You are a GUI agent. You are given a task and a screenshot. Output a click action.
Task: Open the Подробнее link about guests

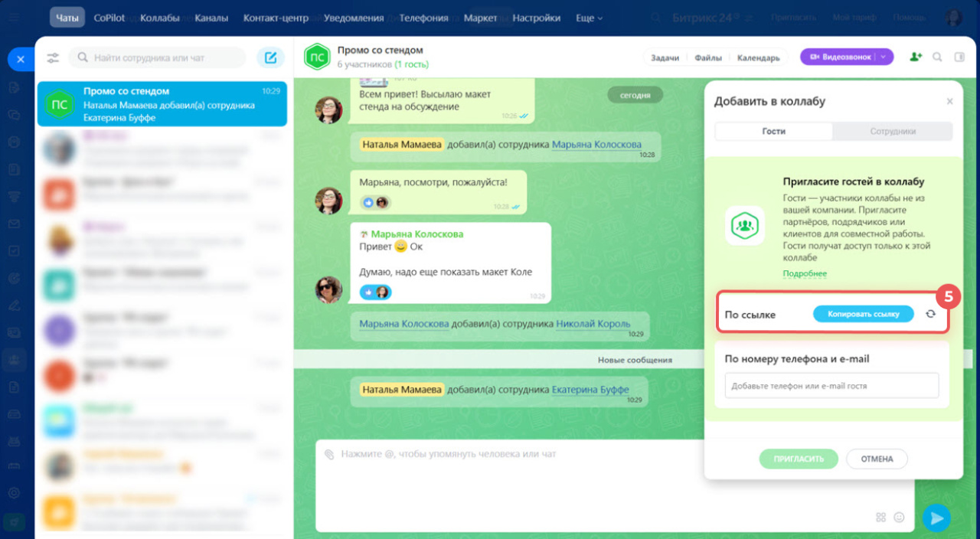tap(805, 273)
